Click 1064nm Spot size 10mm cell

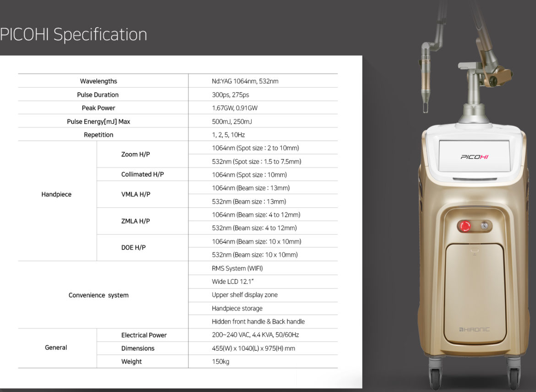pos(249,174)
